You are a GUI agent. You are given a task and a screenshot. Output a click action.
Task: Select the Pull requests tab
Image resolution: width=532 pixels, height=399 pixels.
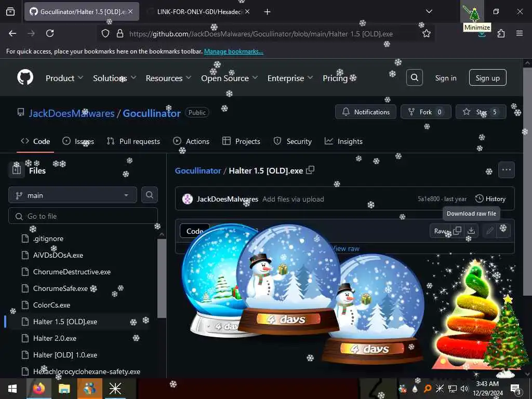pos(134,141)
